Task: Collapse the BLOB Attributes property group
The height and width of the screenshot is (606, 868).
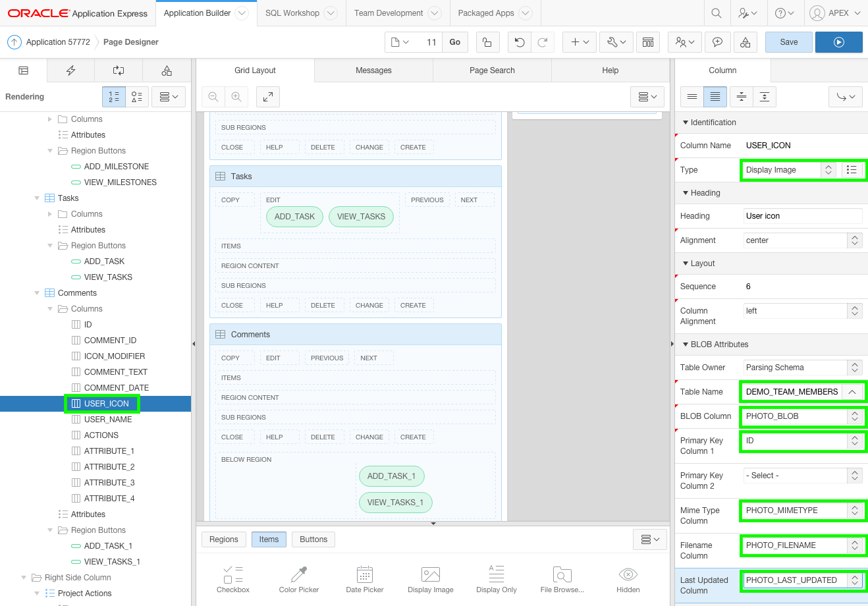Action: tap(686, 344)
